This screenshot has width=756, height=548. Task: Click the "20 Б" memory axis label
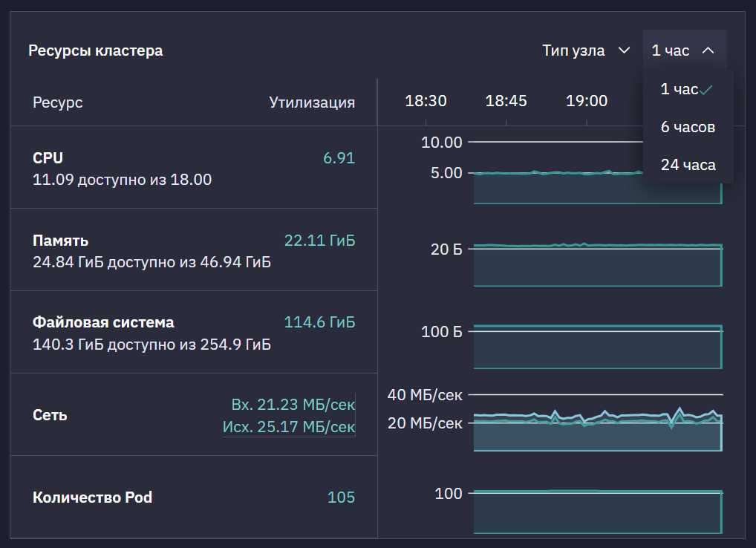pyautogui.click(x=446, y=249)
